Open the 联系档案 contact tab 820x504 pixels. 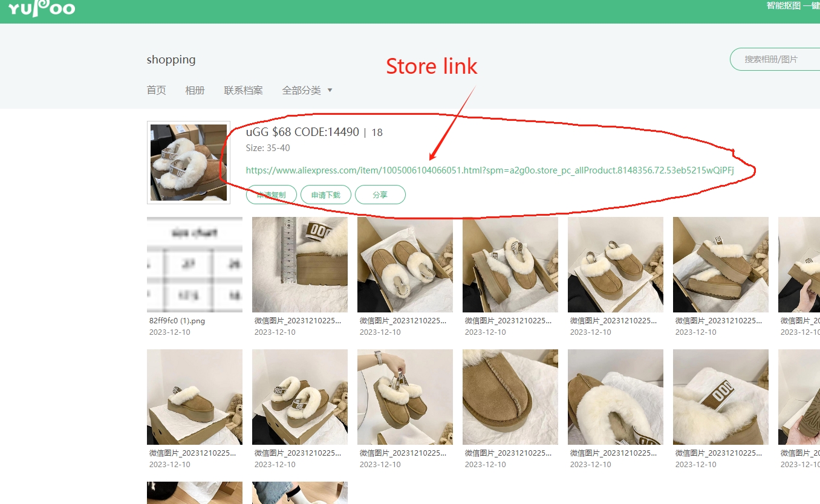(243, 90)
